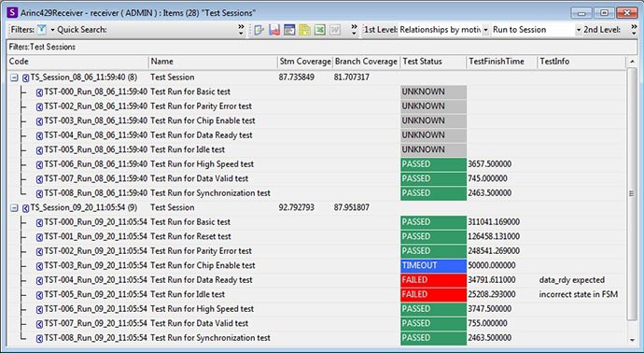Click the item icon of TST-001_Run_09_20_11:05:54
The image size is (644, 353).
click(39, 237)
